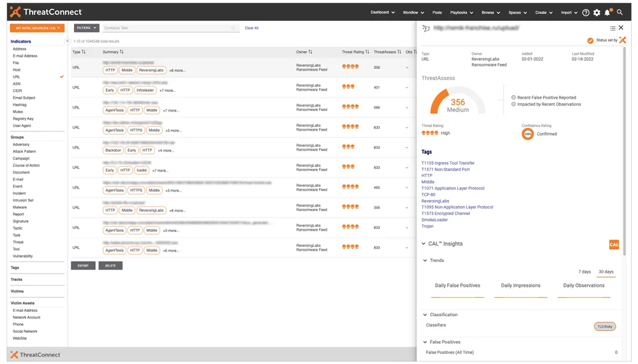Collapse the Trends section
Viewport: 638px width, 364px height.
[425, 261]
